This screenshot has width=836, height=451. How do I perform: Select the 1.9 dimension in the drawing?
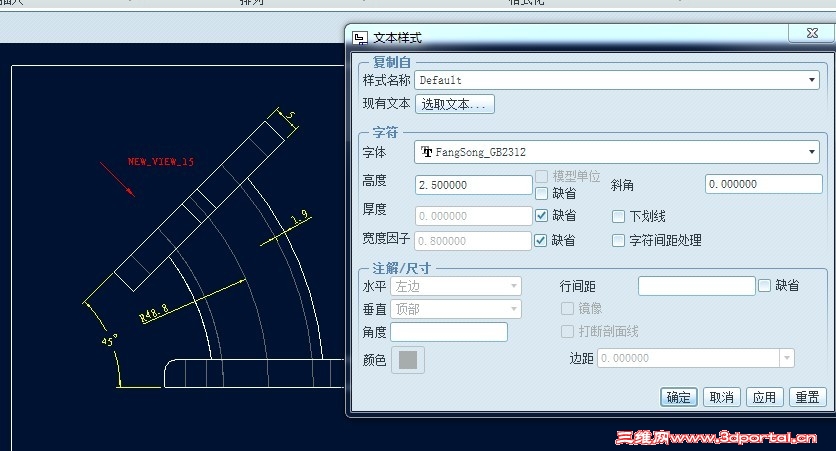[300, 217]
